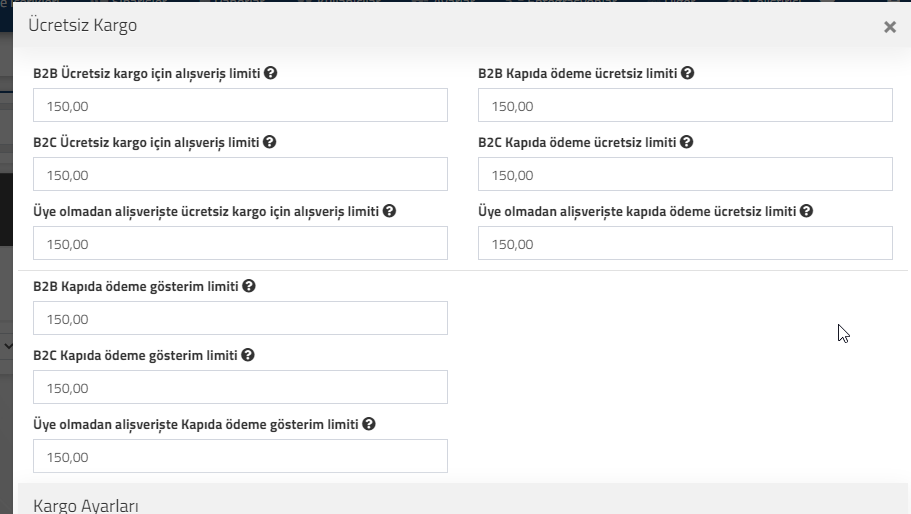
Task: Focus Üye olmadan kapıda ödeme ücretsiz limiti input
Action: tap(685, 243)
